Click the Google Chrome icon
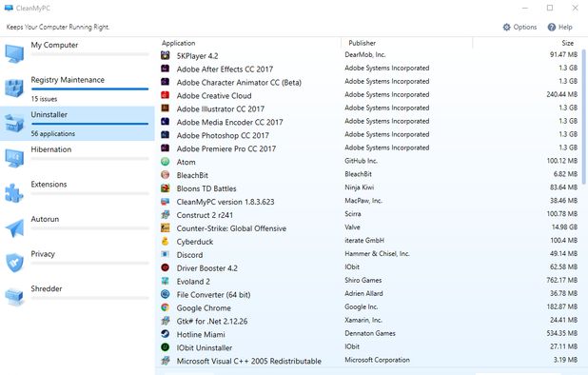 [x=165, y=307]
